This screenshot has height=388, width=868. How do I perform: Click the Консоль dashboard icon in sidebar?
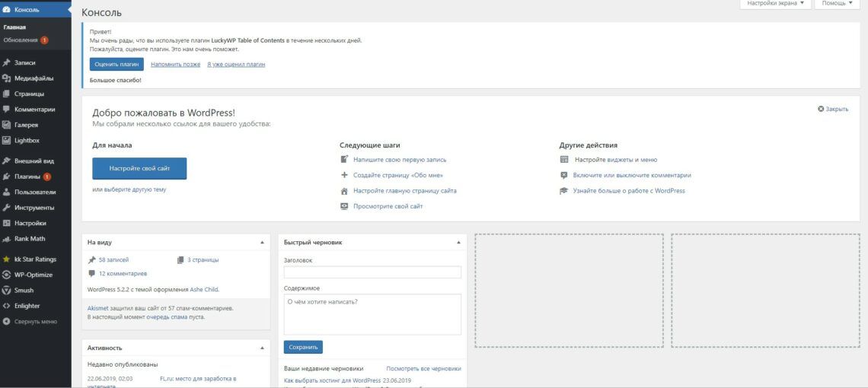coord(7,9)
